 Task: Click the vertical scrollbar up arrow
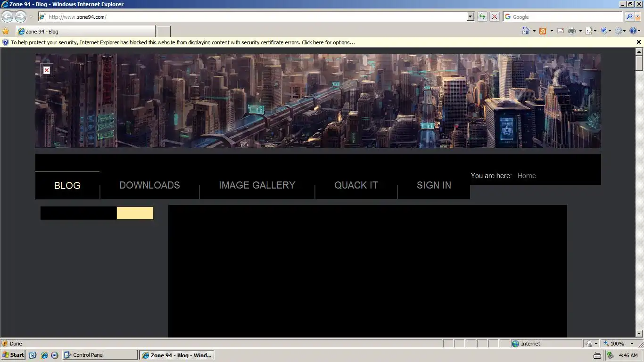639,51
